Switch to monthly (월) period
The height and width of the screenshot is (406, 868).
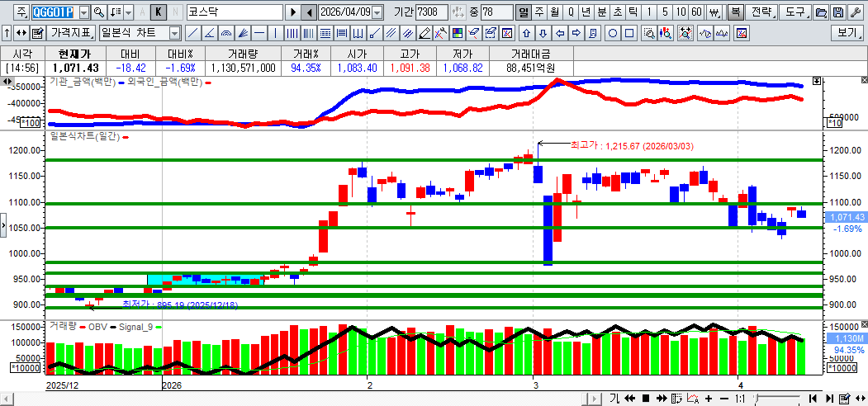coord(554,12)
